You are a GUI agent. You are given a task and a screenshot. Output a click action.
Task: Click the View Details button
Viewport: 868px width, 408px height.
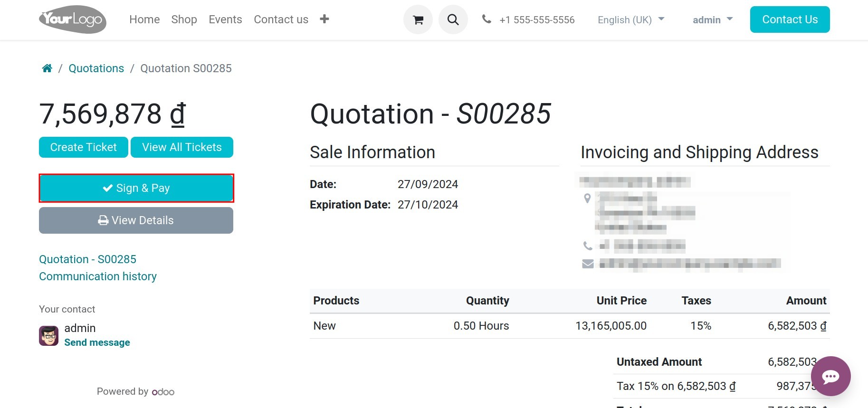pyautogui.click(x=136, y=220)
